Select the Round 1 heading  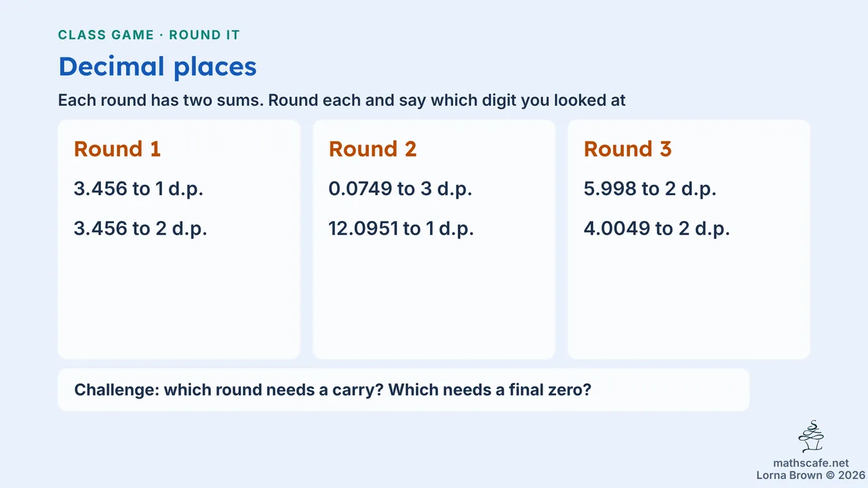pos(117,149)
